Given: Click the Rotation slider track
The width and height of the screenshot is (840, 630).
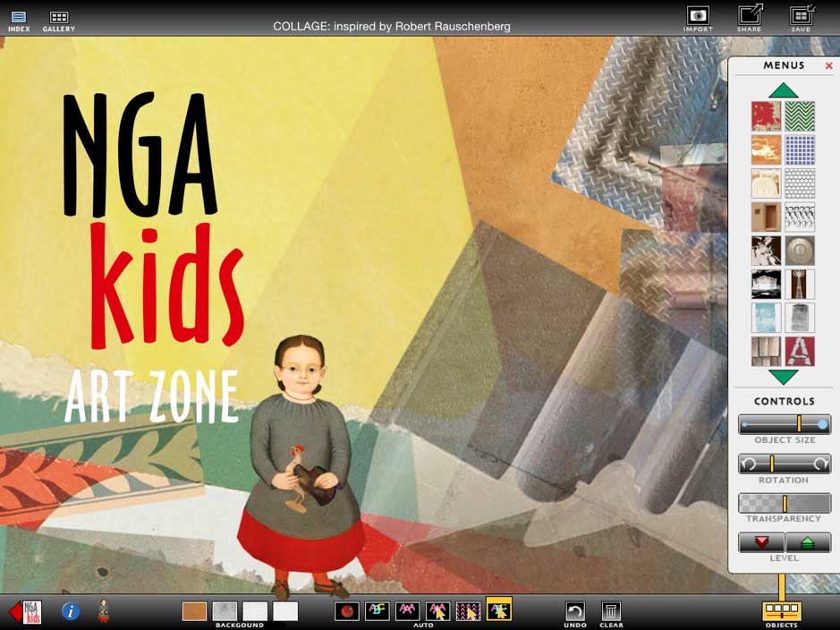Looking at the screenshot, I should (x=785, y=464).
